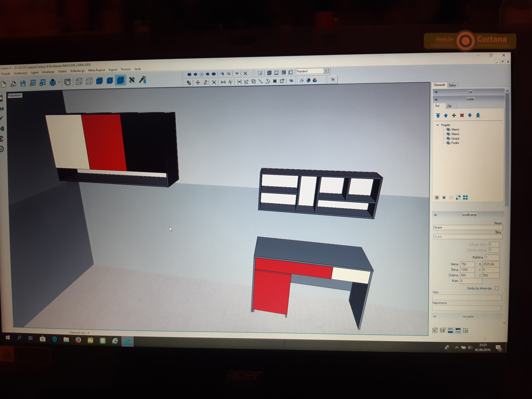
Task: Open the Uređivanje menu
Action: [20, 73]
